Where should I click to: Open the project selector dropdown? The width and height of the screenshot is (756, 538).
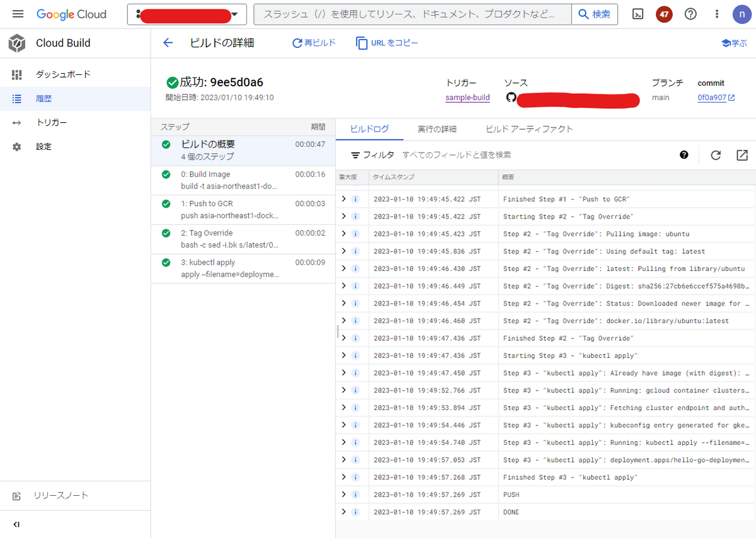[186, 14]
